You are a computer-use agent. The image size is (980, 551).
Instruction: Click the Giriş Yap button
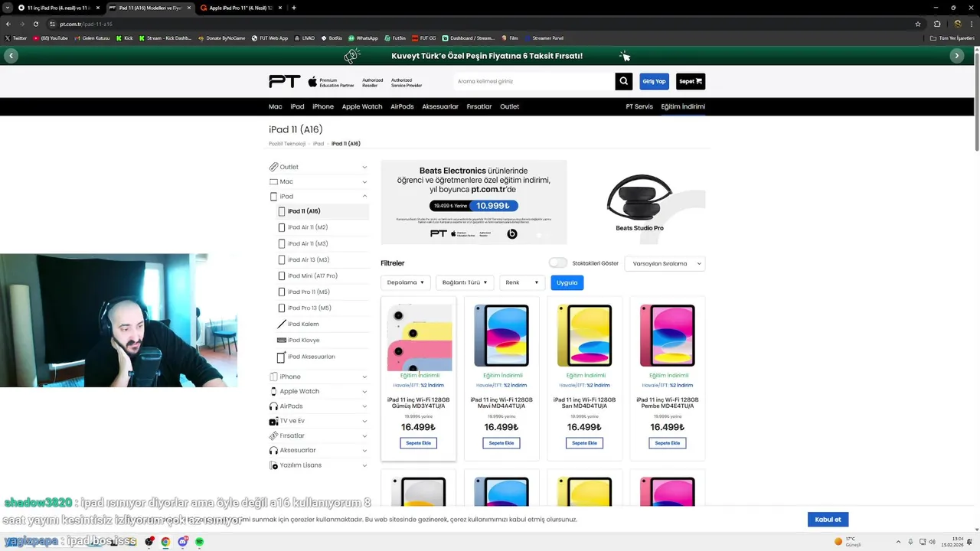pos(654,81)
